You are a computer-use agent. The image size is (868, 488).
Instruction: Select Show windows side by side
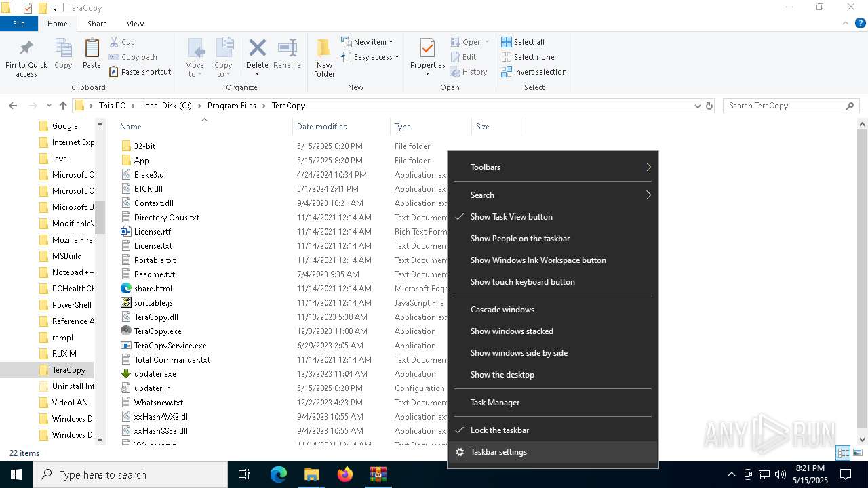(x=553, y=353)
